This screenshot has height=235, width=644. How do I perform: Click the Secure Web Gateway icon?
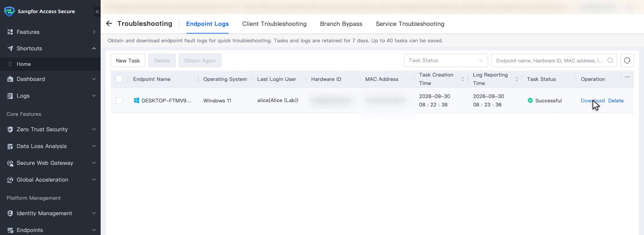click(10, 163)
